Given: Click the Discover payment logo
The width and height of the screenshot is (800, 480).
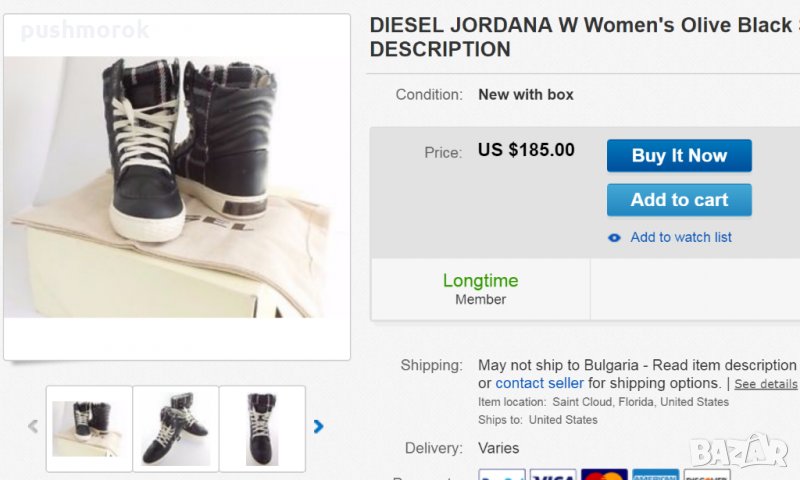Looking at the screenshot, I should pyautogui.click(x=706, y=474).
